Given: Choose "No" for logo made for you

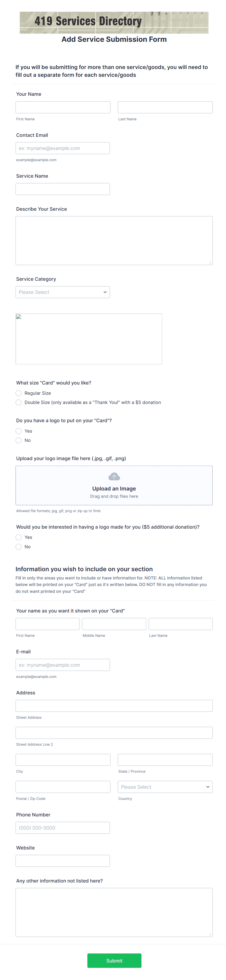Looking at the screenshot, I should [19, 547].
